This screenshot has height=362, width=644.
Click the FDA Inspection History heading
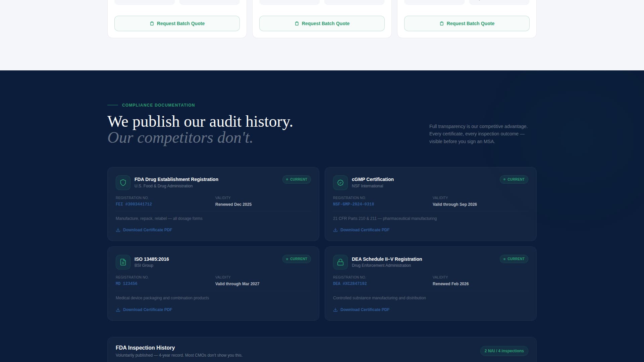coord(145,348)
